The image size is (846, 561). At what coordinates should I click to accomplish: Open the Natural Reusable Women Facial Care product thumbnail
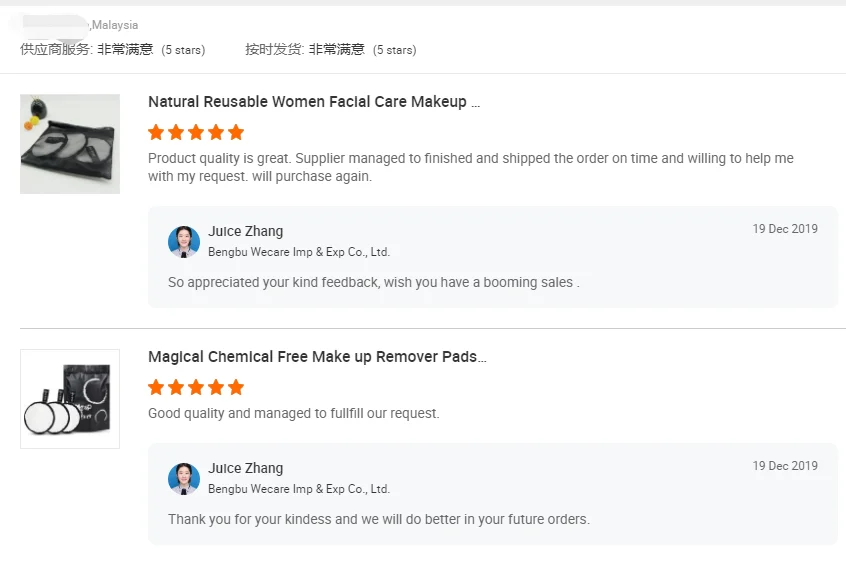[70, 144]
